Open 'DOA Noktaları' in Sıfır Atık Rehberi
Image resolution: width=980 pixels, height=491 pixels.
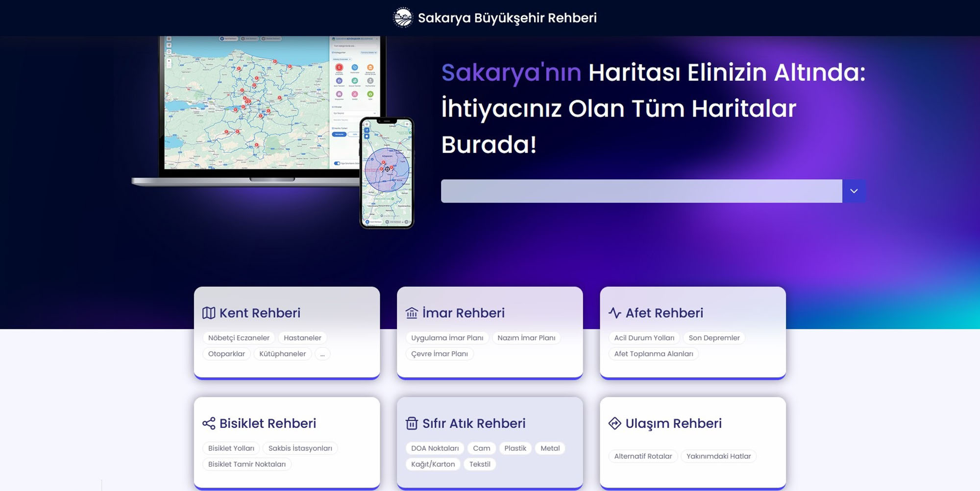(434, 448)
